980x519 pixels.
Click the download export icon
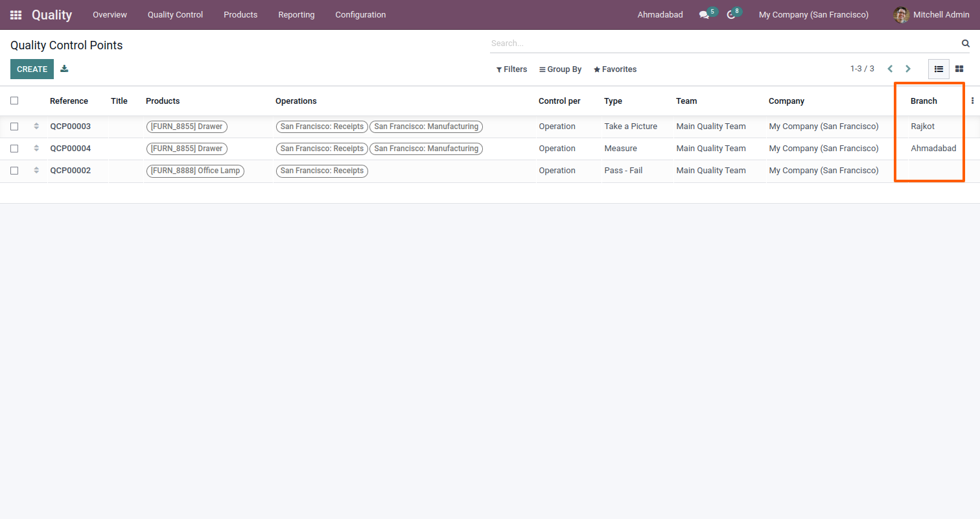[64, 69]
